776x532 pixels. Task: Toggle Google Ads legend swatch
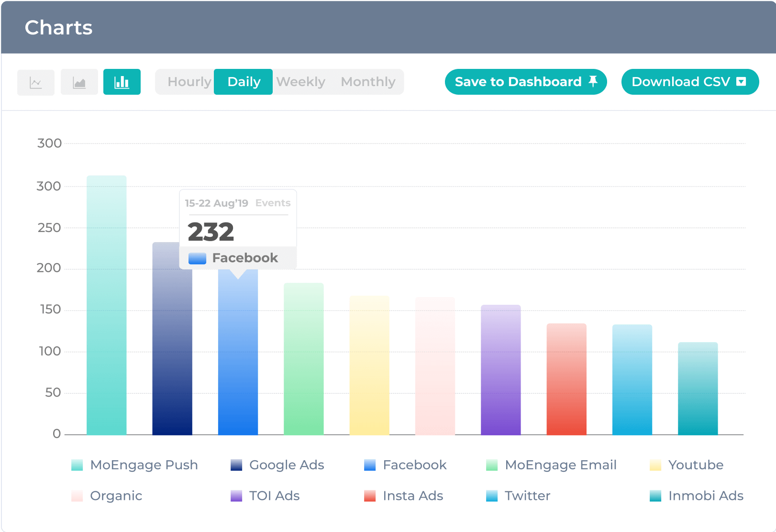point(236,465)
